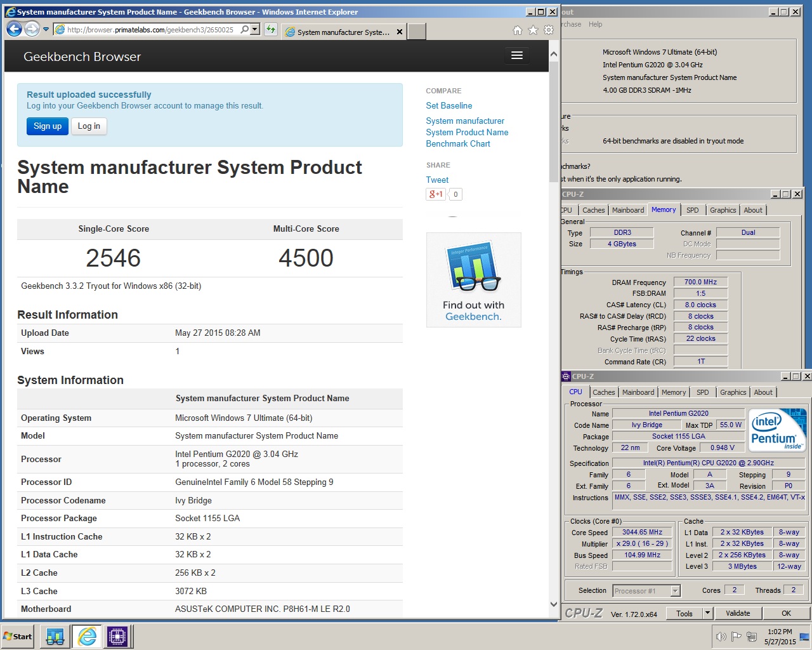Click the Show desktop icon at taskbar end
The height and width of the screenshot is (650, 812).
804,637
